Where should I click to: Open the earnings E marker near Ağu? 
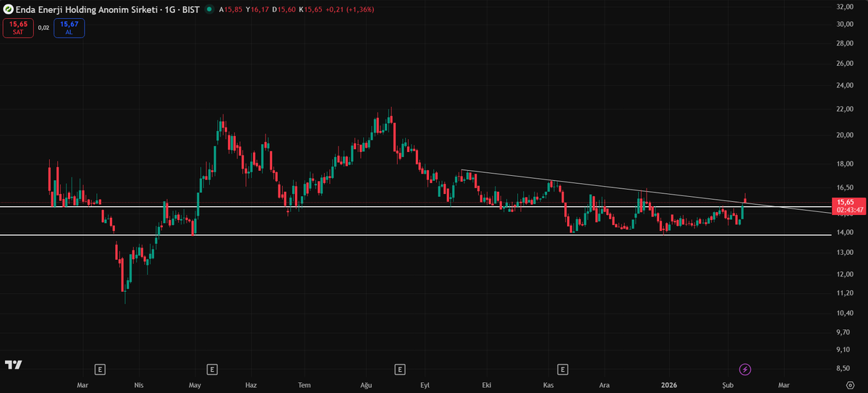point(400,369)
